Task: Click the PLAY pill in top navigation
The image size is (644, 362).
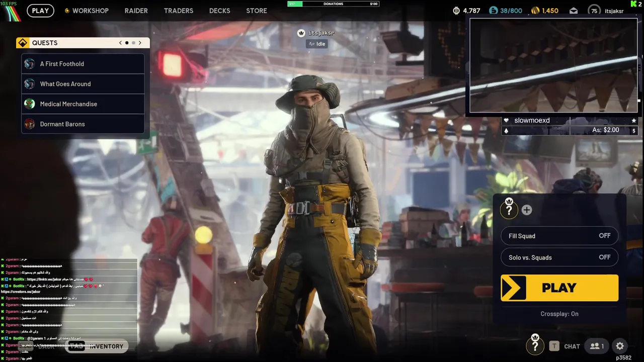Action: point(40,11)
